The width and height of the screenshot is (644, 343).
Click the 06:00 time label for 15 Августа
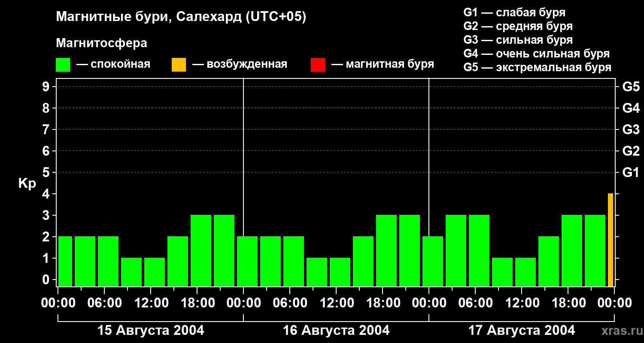click(104, 303)
